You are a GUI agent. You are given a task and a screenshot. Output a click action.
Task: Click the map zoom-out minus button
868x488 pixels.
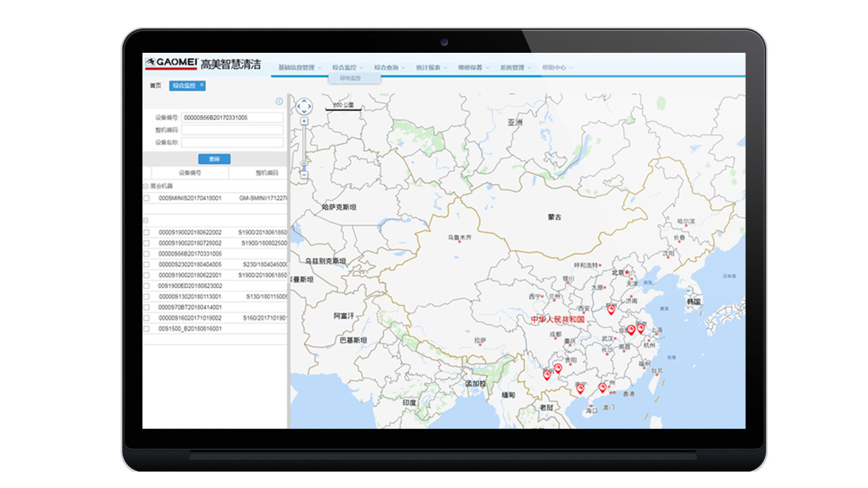coord(304,175)
